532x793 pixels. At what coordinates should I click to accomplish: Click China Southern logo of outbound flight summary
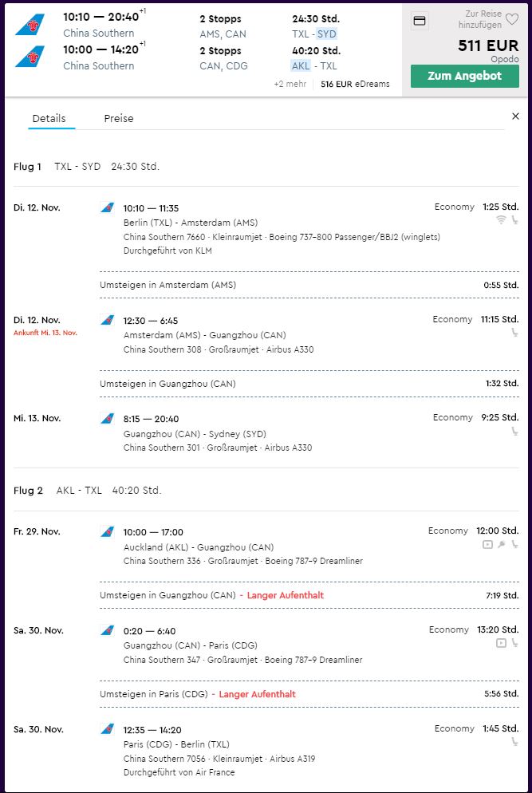coord(30,24)
